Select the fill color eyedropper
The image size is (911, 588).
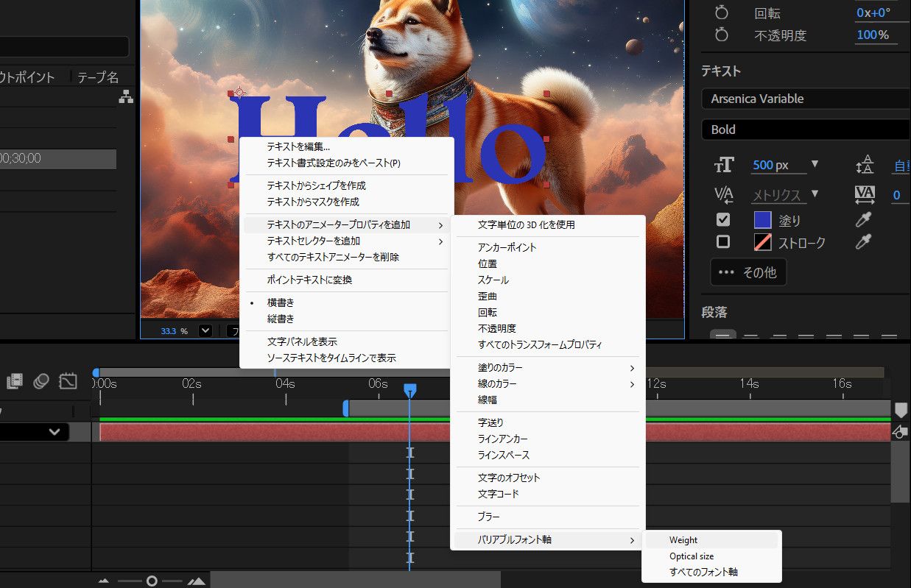point(865,219)
